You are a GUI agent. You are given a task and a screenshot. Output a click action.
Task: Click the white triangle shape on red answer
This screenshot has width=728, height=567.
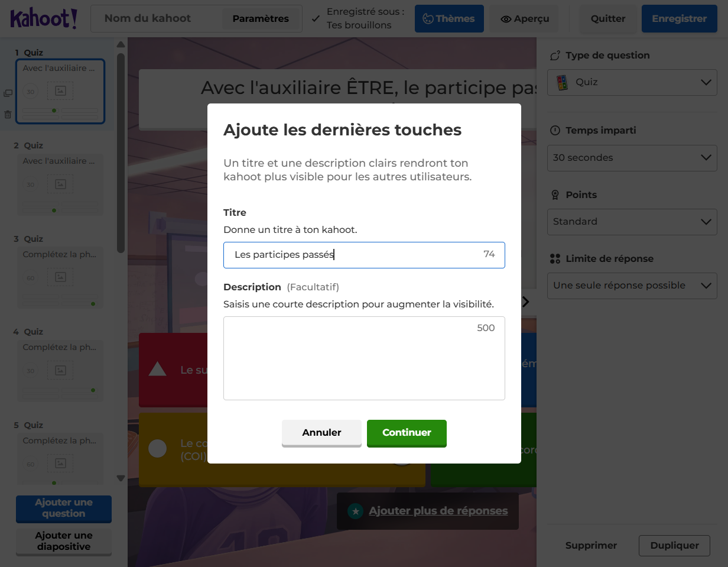[x=157, y=370]
